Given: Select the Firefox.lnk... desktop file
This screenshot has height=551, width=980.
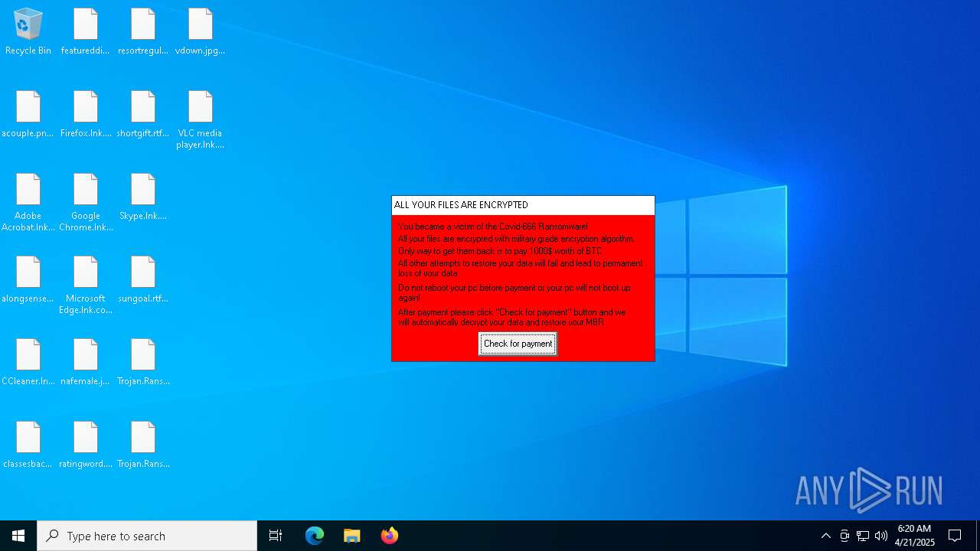Looking at the screenshot, I should coord(86,115).
